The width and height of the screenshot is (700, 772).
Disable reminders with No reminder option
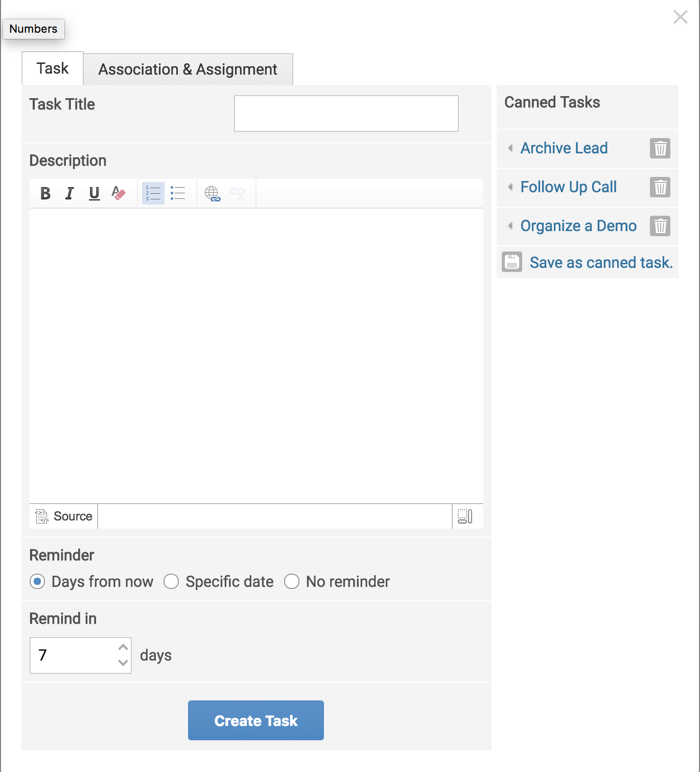[x=292, y=581]
